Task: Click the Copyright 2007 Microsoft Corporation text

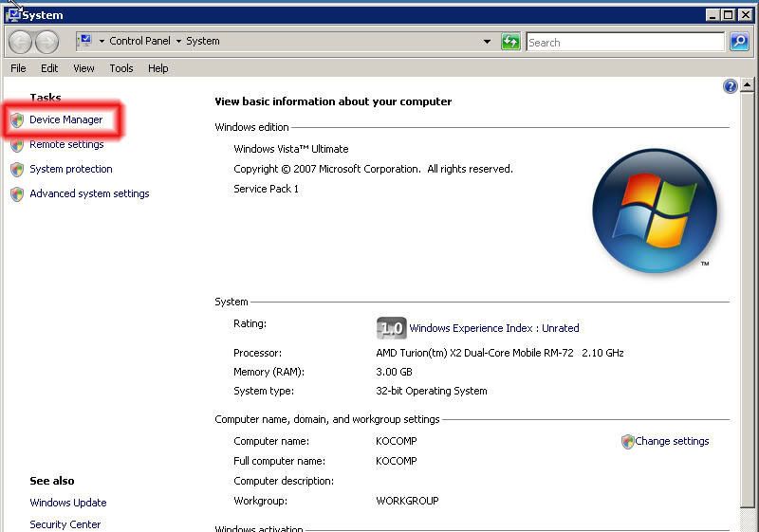Action: pos(373,169)
